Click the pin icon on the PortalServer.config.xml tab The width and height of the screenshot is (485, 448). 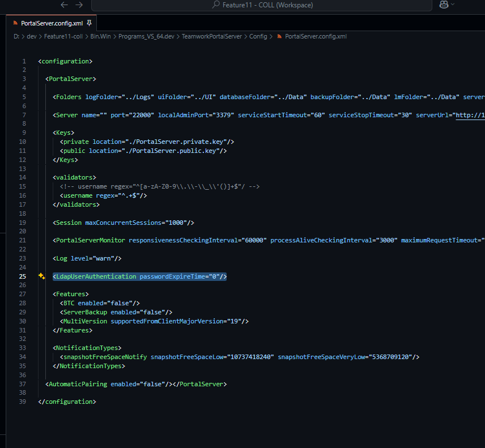tap(89, 23)
